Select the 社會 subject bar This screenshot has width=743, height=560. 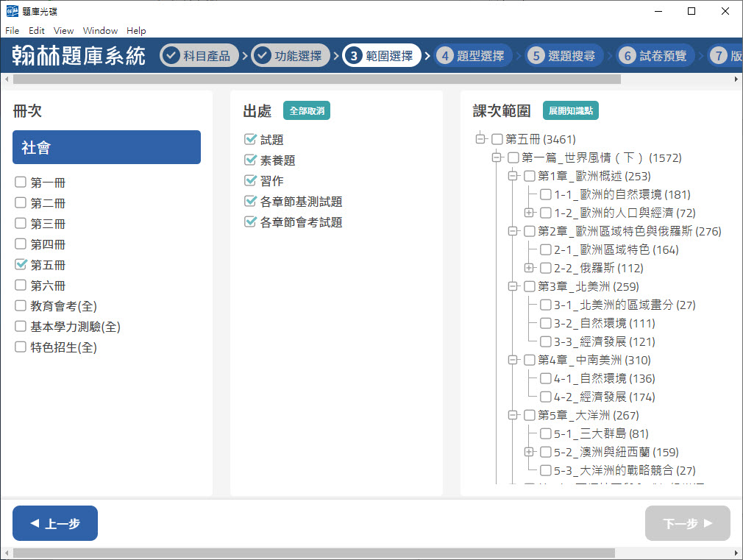(107, 147)
